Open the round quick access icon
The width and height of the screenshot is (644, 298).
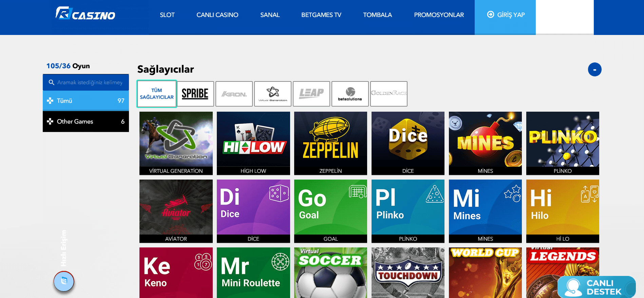[x=64, y=281]
